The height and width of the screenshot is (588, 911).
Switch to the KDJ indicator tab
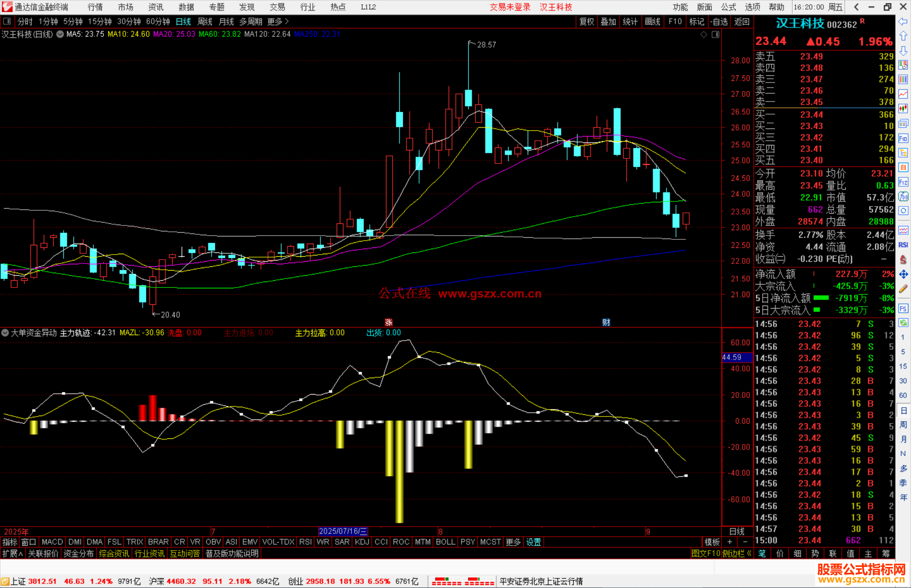(x=362, y=542)
